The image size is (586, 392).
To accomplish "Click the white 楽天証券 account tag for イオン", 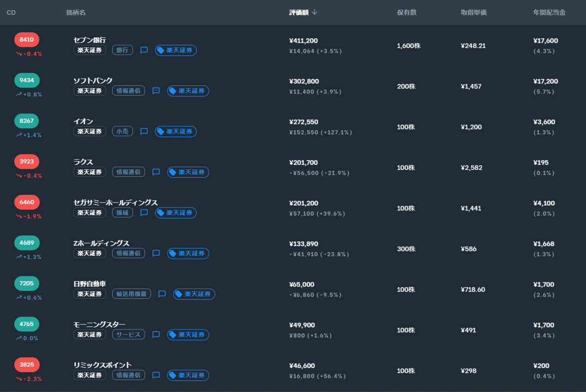I will [x=90, y=131].
